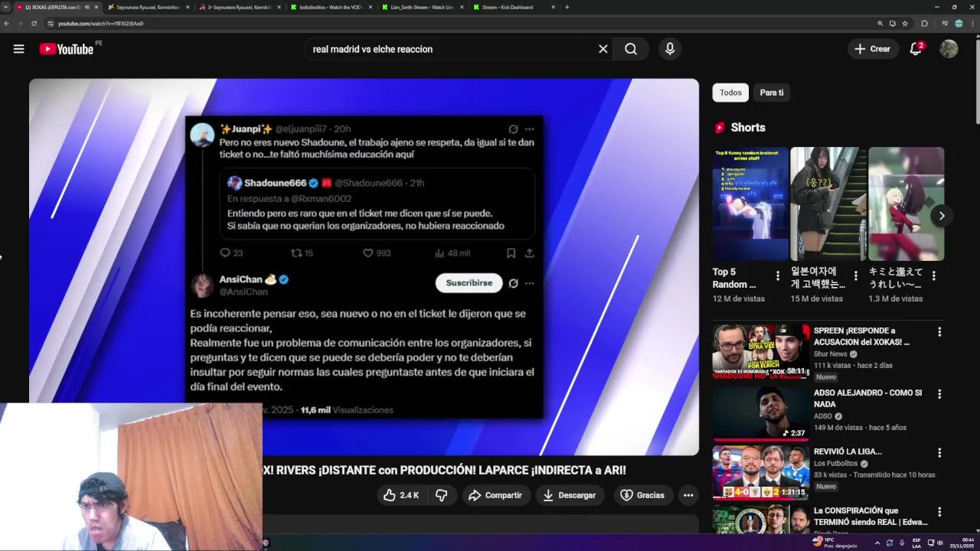Image resolution: width=980 pixels, height=551 pixels.
Task: Click the video title text
Action: click(445, 470)
